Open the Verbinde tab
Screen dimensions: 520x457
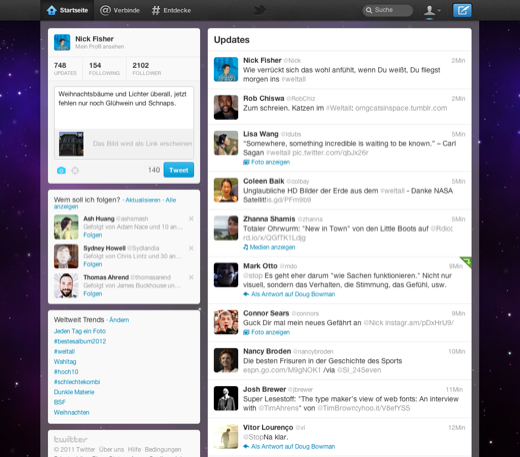(x=120, y=10)
